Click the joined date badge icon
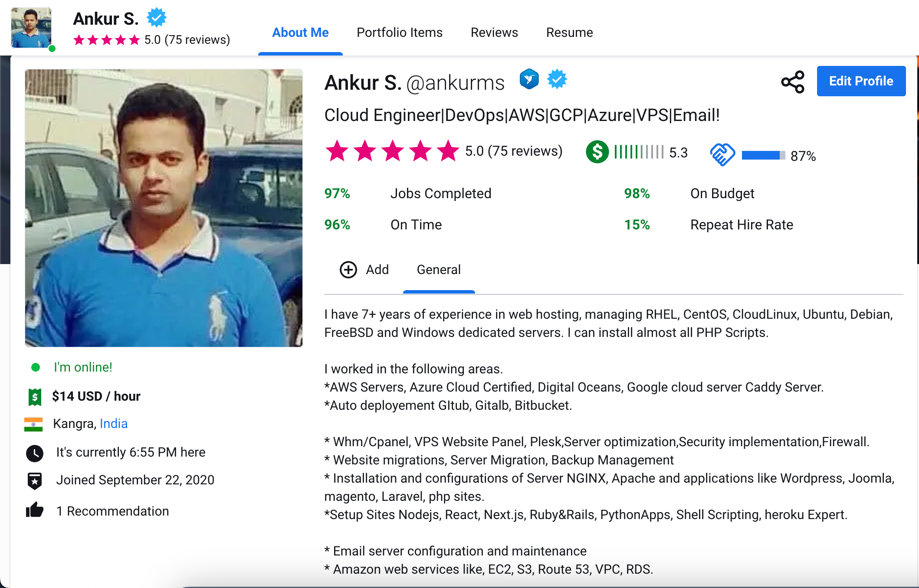 35,481
